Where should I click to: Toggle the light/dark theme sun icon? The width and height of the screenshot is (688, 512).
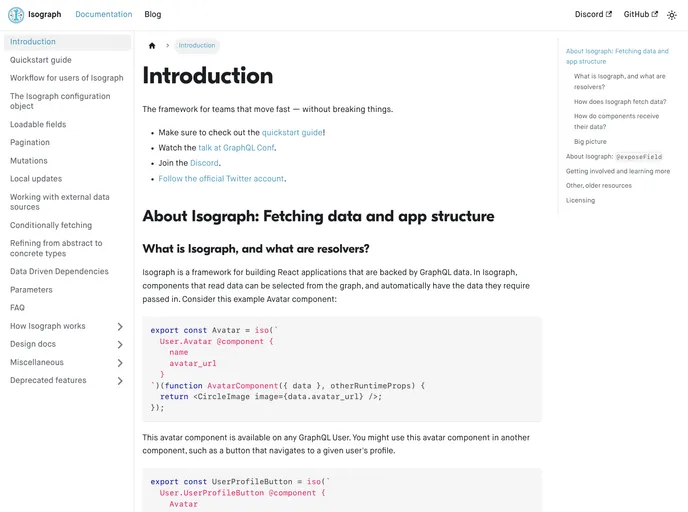point(672,15)
